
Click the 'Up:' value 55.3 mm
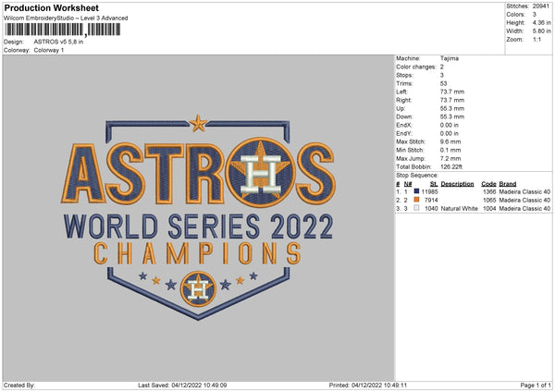[452, 108]
